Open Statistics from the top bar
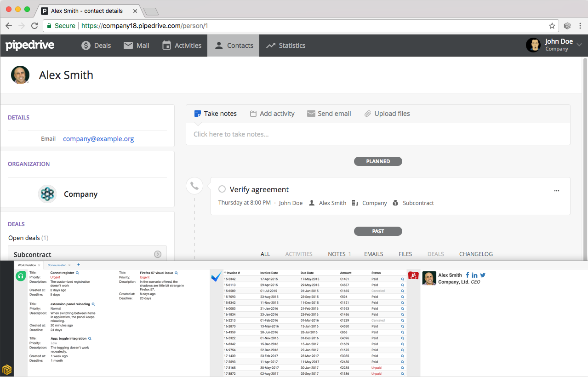 pos(285,46)
